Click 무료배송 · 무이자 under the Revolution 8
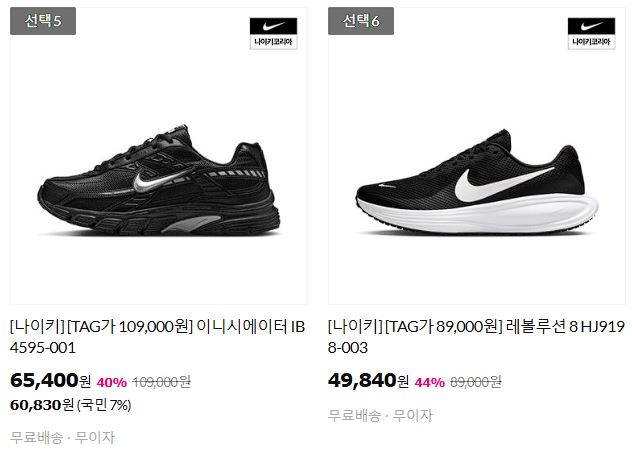The width and height of the screenshot is (632, 453). pyautogui.click(x=380, y=415)
